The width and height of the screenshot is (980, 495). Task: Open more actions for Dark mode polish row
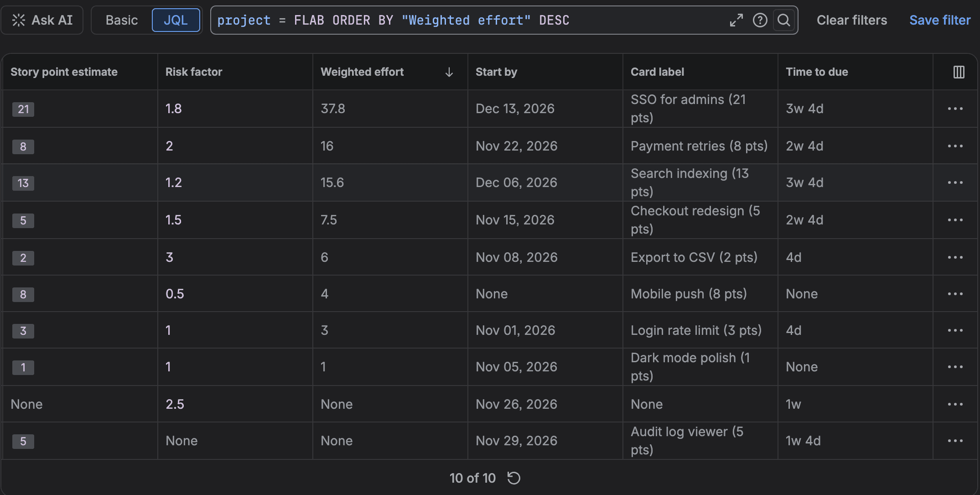[x=955, y=367]
